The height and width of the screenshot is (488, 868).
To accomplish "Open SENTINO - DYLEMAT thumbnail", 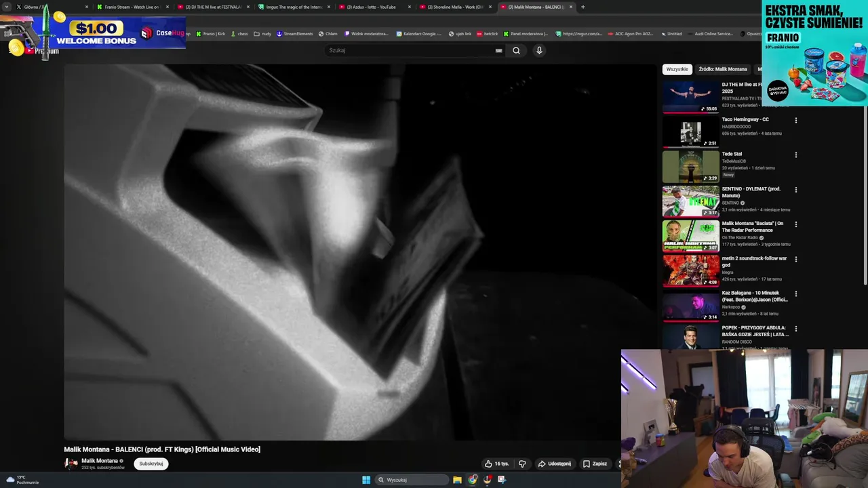I will click(690, 201).
